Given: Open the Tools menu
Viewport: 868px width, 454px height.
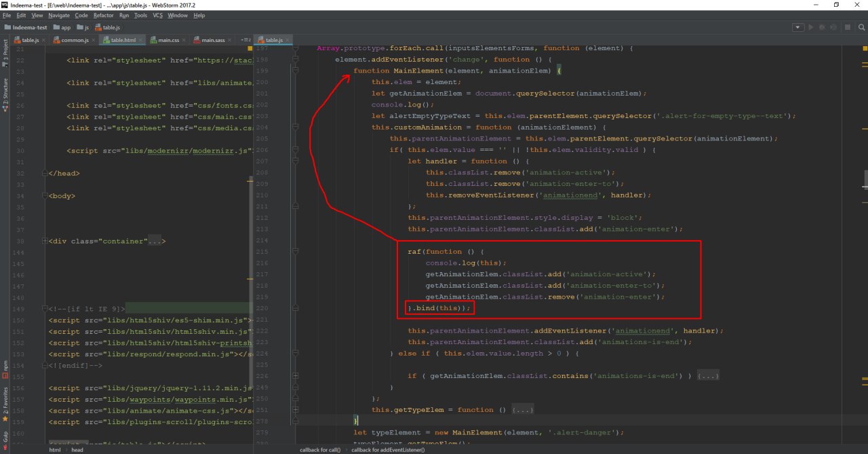Looking at the screenshot, I should (140, 15).
